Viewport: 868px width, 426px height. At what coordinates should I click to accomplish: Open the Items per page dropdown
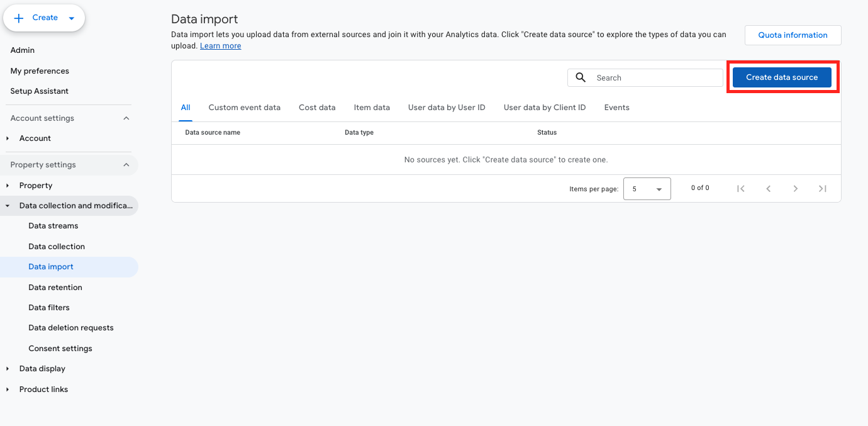coord(647,189)
